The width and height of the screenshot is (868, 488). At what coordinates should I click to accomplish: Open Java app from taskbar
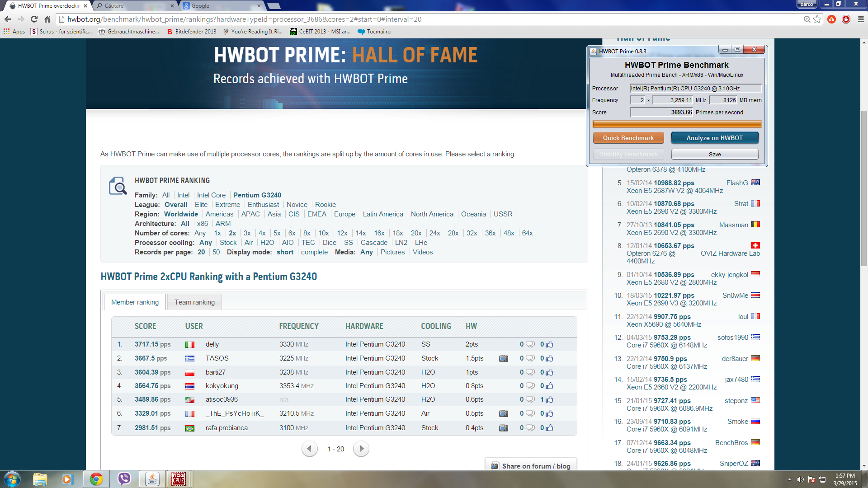[152, 479]
